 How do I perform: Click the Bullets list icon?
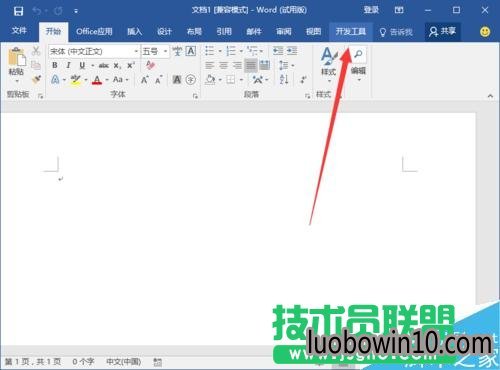click(210, 51)
